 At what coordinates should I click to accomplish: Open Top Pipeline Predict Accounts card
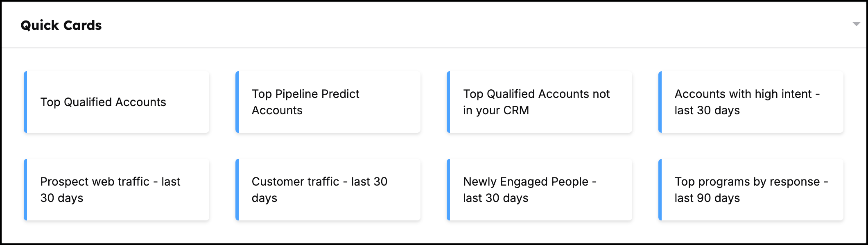328,102
